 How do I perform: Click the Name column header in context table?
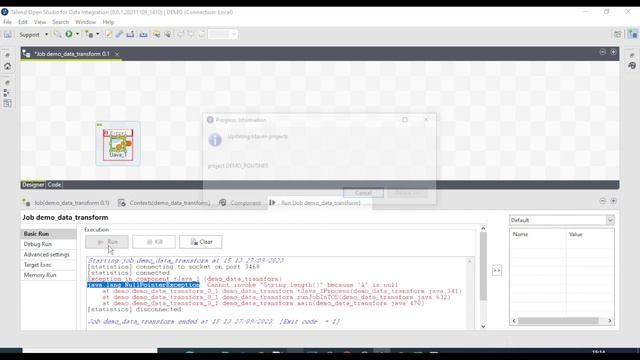tap(538, 234)
